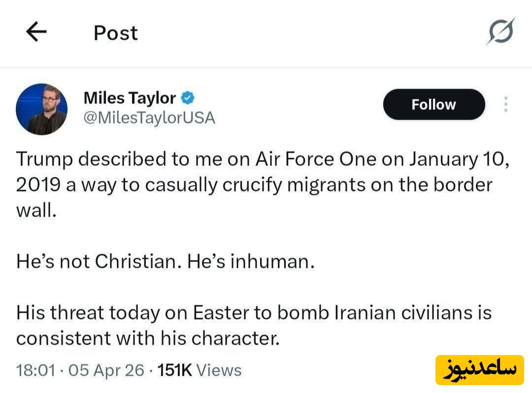Follow Miles Taylor
Screen dimensions: 532x393
433,104
